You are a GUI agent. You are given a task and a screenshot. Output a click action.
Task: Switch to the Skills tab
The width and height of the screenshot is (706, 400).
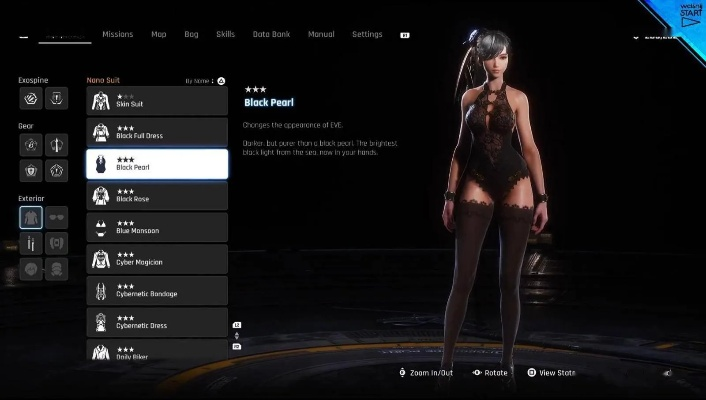tap(225, 34)
